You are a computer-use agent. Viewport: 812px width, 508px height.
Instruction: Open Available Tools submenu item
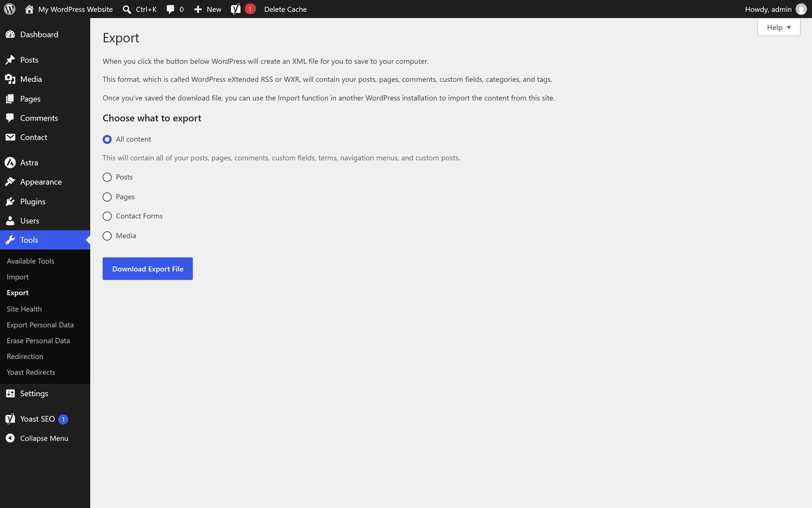30,261
